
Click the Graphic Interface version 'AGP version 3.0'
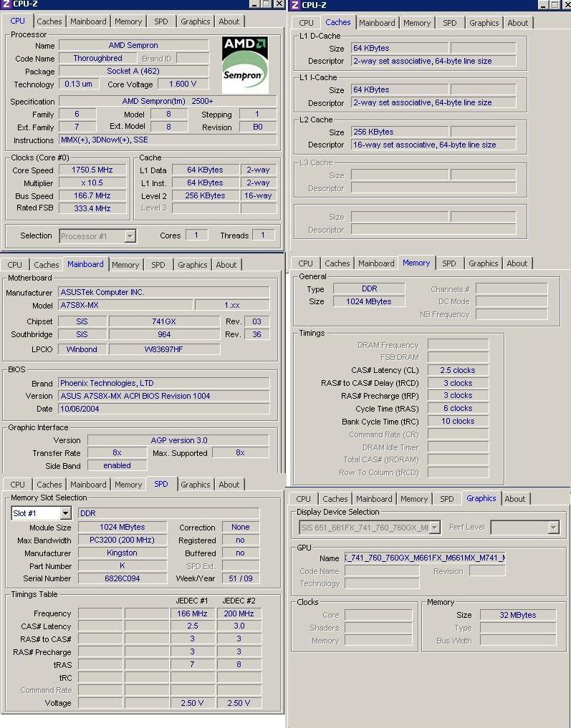(x=178, y=440)
